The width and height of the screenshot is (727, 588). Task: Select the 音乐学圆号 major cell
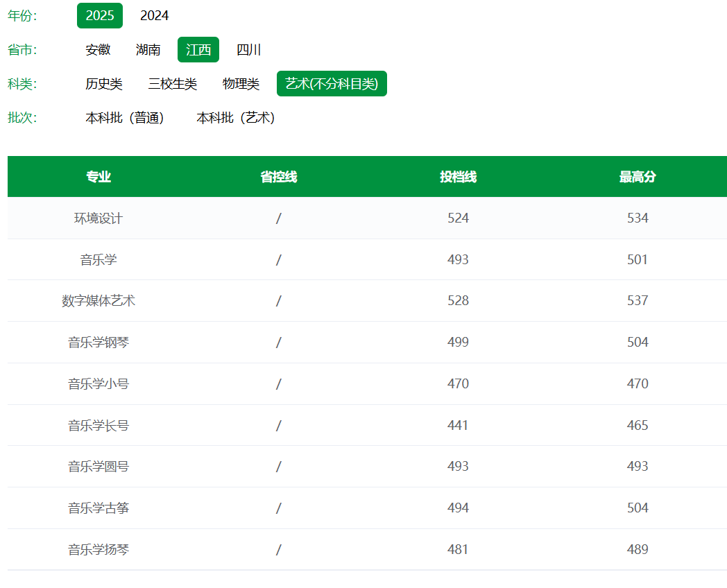[x=99, y=466]
